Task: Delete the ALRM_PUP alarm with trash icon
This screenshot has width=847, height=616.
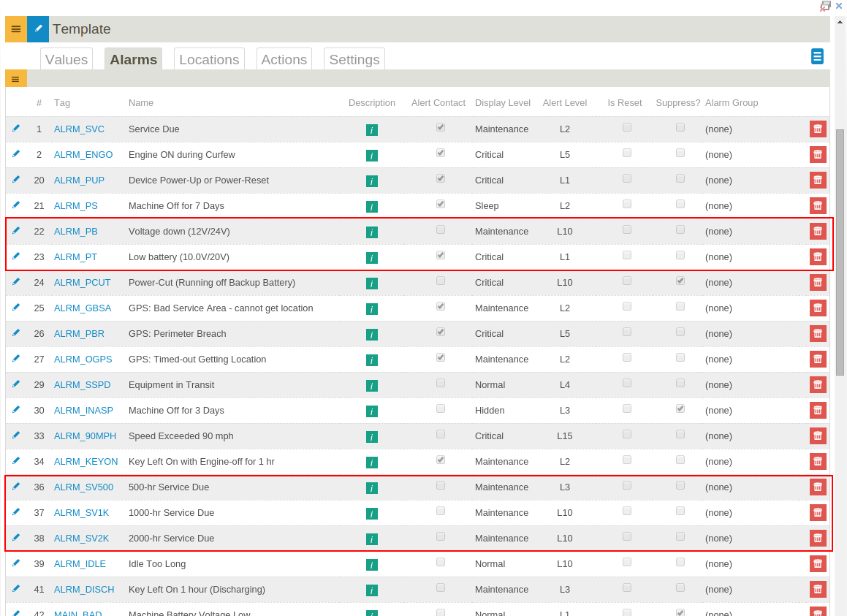Action: (818, 180)
